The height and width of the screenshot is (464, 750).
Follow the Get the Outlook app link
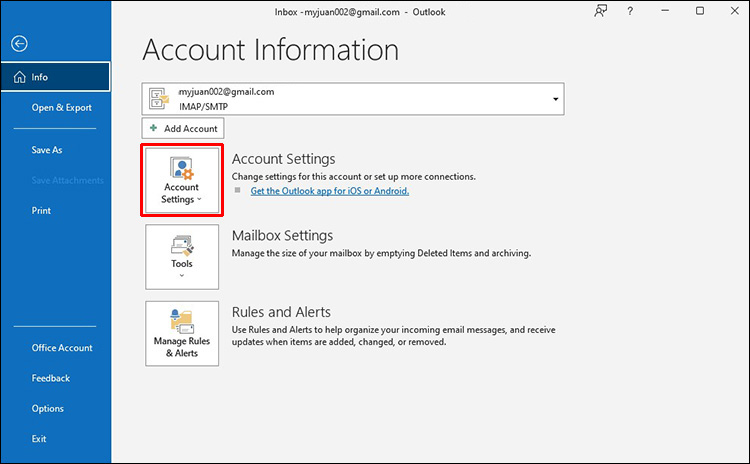coord(329,190)
